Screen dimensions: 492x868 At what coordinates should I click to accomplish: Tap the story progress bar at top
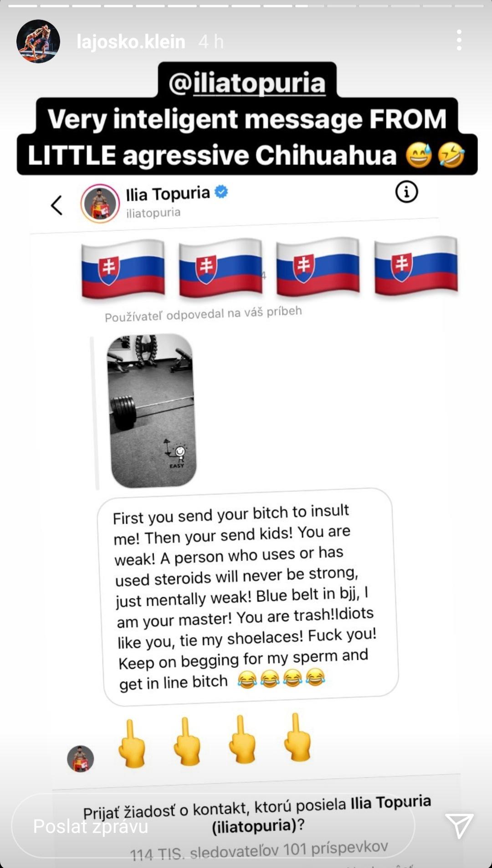tap(246, 6)
